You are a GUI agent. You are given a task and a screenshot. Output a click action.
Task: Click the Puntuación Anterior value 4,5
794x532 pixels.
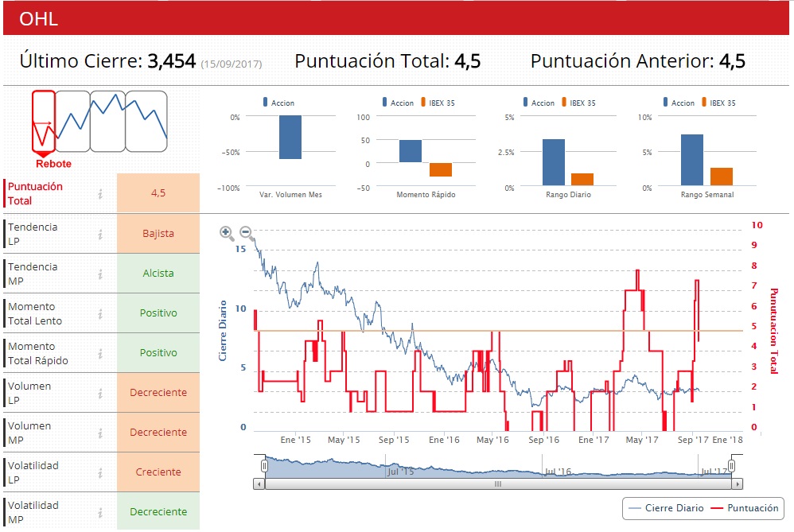[x=732, y=61]
